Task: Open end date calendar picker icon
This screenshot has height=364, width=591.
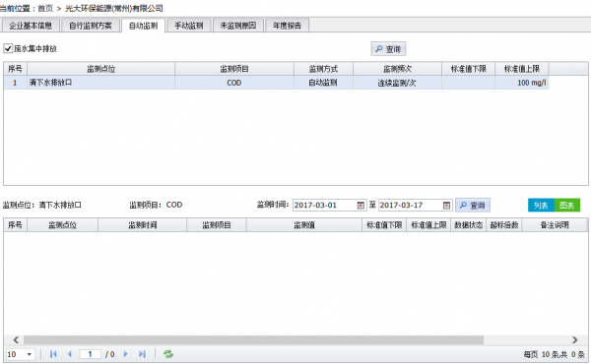Action: click(446, 206)
